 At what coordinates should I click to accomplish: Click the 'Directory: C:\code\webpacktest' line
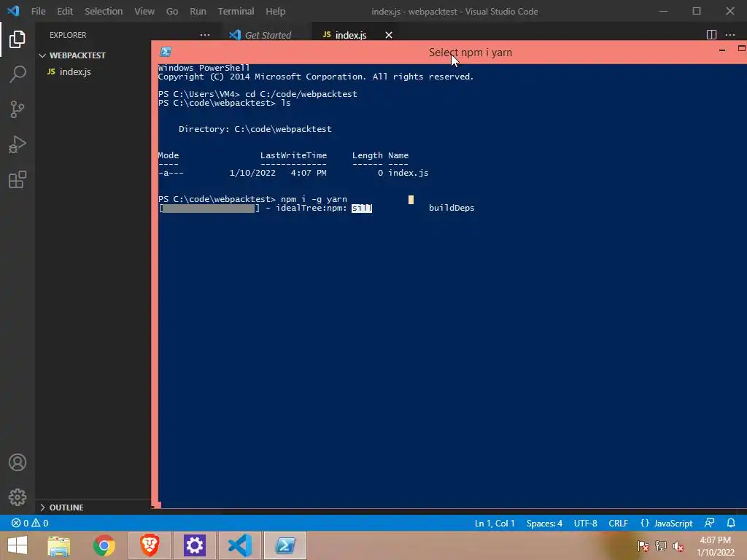coord(255,129)
